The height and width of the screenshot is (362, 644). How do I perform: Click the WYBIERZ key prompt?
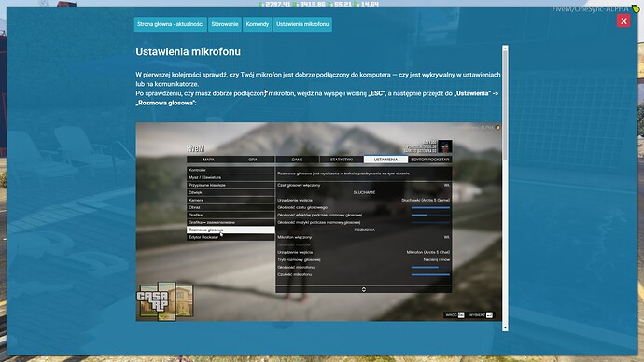(x=481, y=315)
